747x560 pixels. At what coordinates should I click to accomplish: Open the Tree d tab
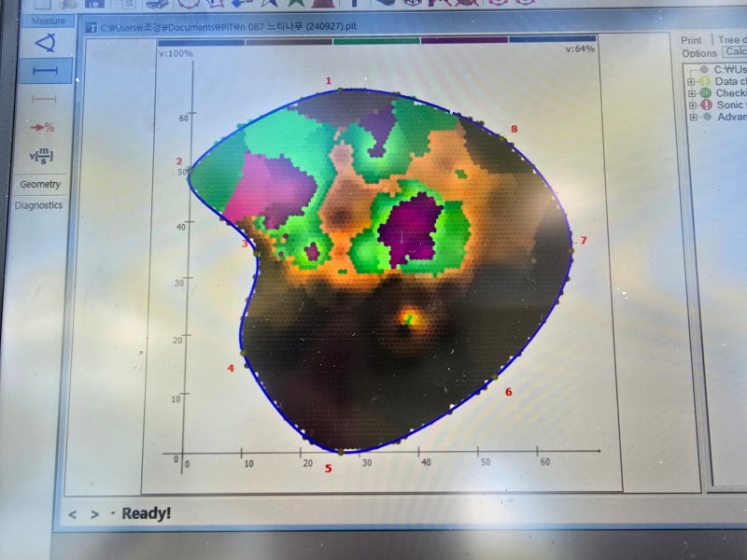coord(732,40)
